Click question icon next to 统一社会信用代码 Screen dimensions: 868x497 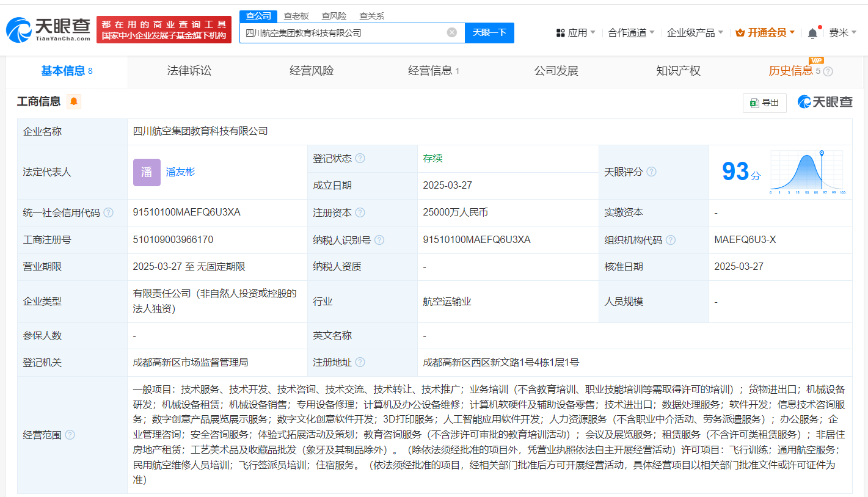pyautogui.click(x=108, y=212)
